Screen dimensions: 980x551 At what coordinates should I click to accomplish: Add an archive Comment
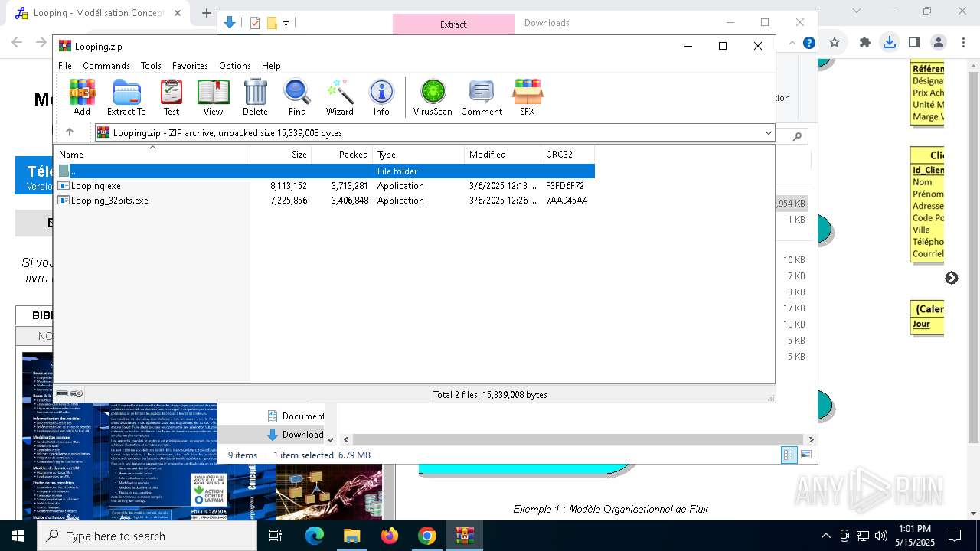tap(482, 97)
